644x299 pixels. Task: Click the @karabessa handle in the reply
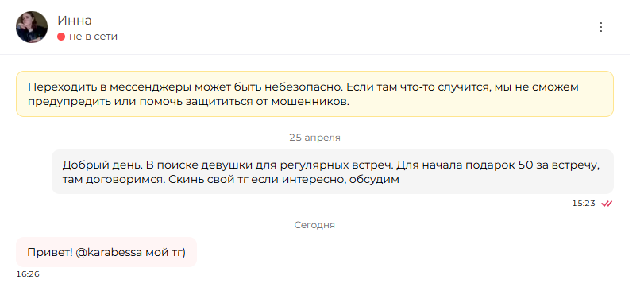tap(110, 253)
